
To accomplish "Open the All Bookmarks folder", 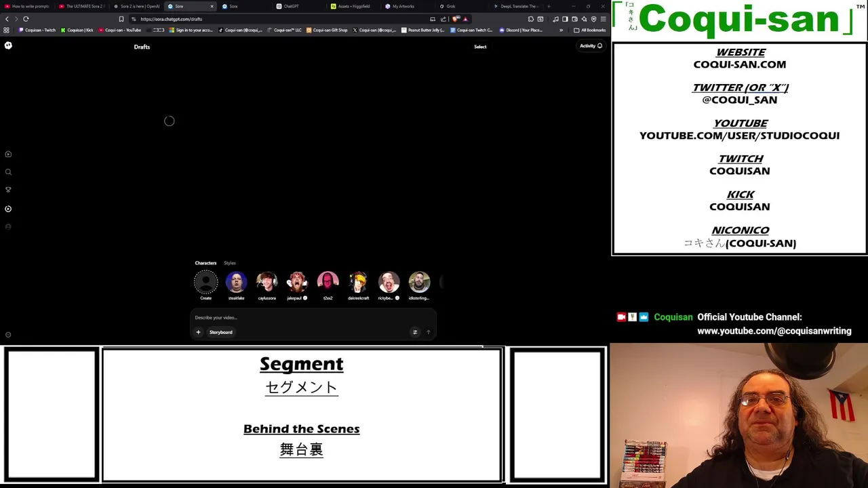I will (589, 30).
